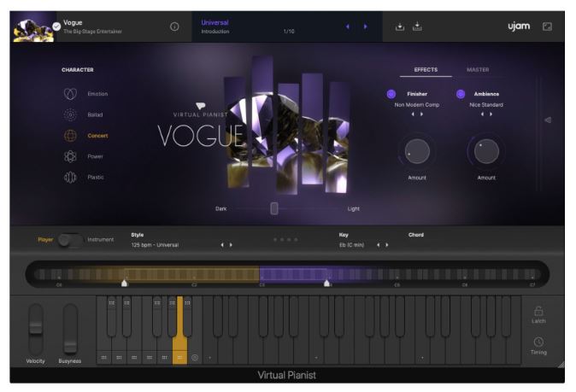The height and width of the screenshot is (392, 576).
Task: Click the Vogue product thumbnail
Action: [33, 26]
